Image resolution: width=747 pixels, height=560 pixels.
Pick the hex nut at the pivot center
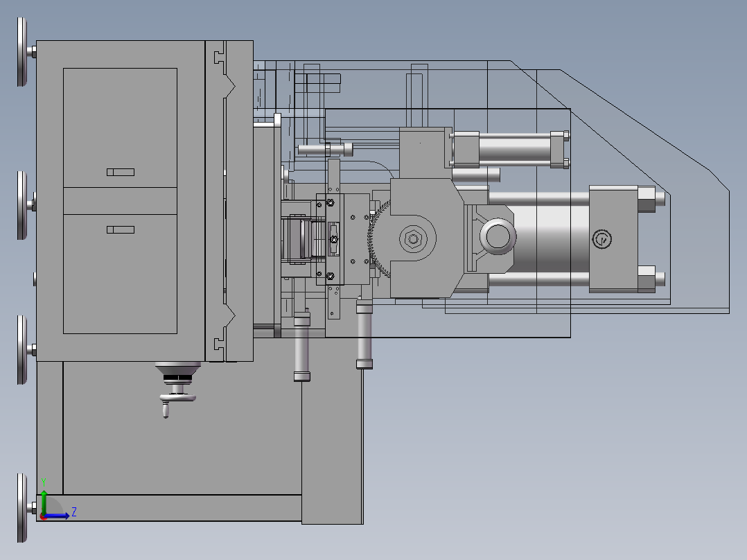(412, 239)
